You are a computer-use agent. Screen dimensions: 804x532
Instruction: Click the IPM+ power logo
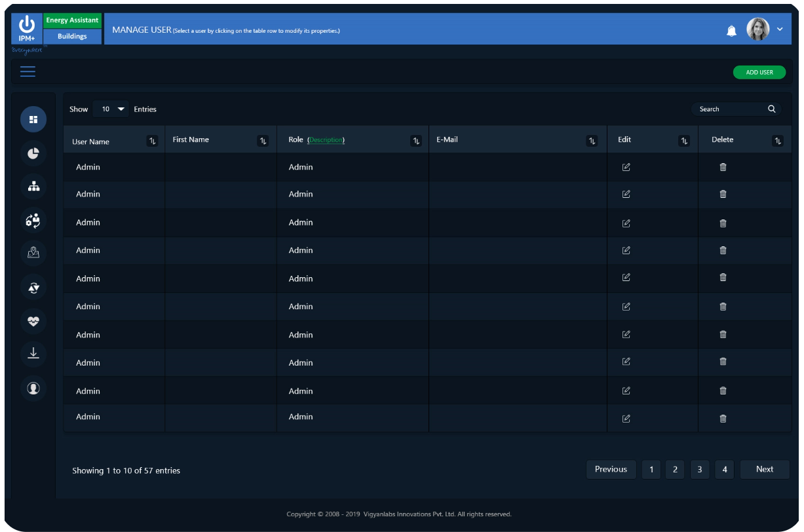pyautogui.click(x=27, y=29)
